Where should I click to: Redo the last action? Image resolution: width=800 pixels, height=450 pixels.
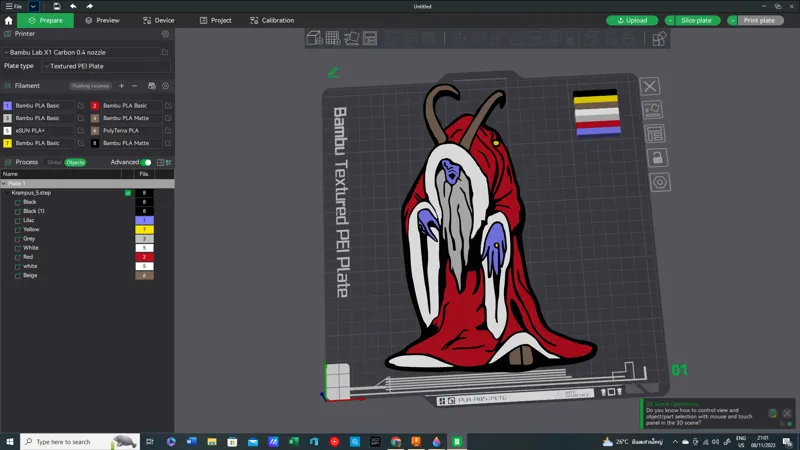pyautogui.click(x=89, y=6)
